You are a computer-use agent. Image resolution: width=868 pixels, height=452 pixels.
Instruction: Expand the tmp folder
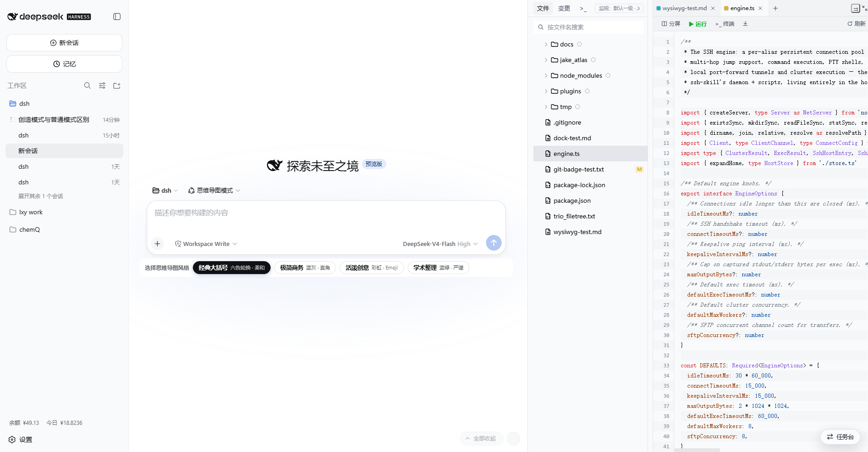pos(546,107)
